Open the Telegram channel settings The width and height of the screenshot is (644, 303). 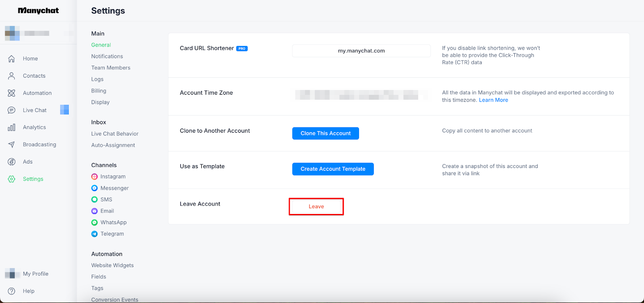112,234
